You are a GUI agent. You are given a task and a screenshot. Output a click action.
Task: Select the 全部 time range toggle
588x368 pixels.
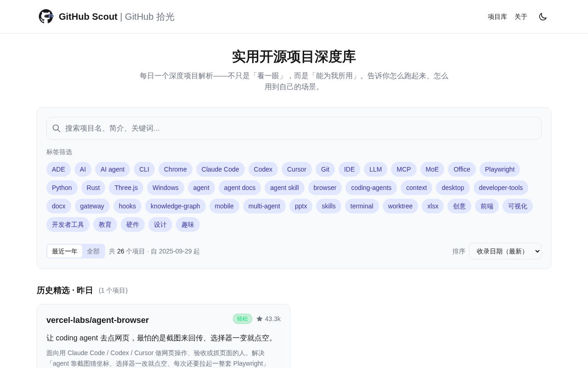pyautogui.click(x=93, y=251)
